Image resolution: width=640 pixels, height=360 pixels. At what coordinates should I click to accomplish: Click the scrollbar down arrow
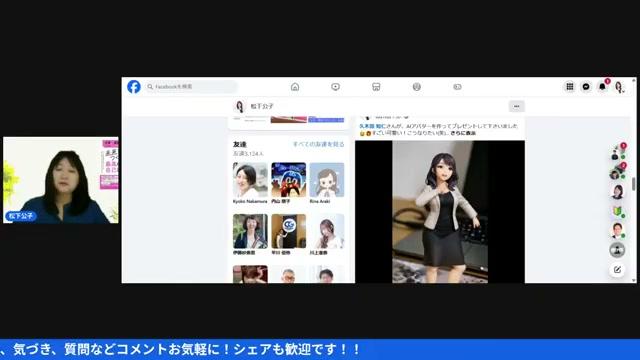[633, 280]
